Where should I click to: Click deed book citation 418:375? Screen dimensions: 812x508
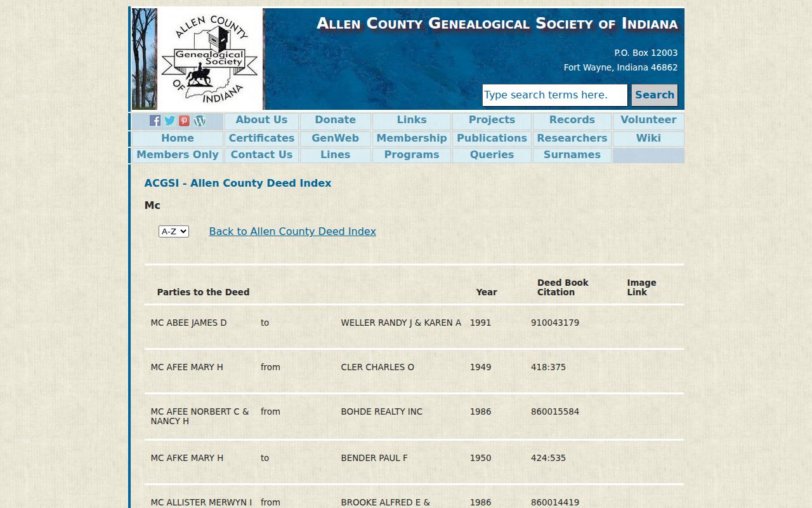(x=548, y=367)
